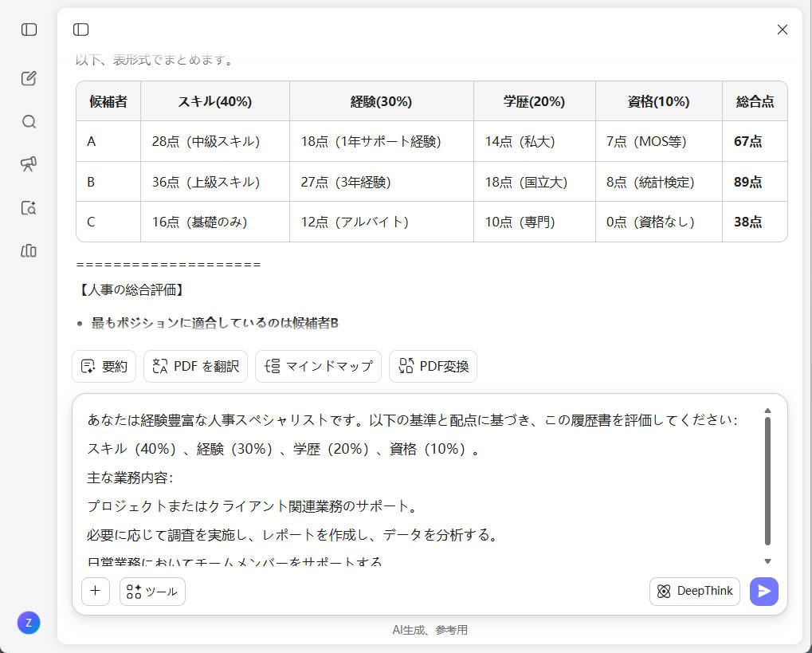Select the 経験(30%) column header
The image size is (812, 653).
[381, 101]
